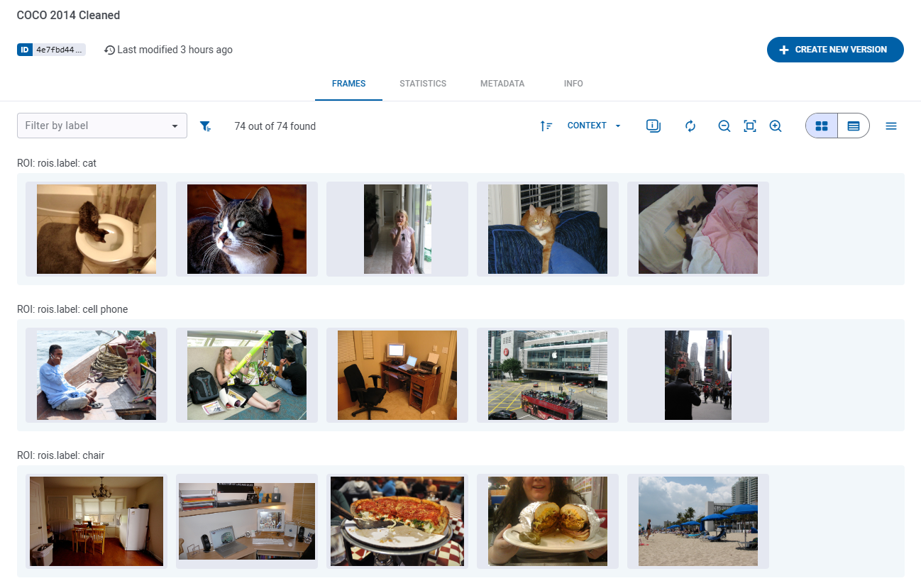
Task: Click CREATE NEW VERSION
Action: [x=835, y=50]
